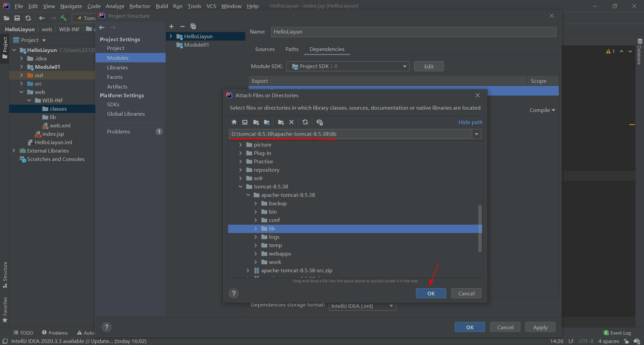Screen dimensions: 644x345
Task: Open the help for Attach Files dialog
Action: 234,293
